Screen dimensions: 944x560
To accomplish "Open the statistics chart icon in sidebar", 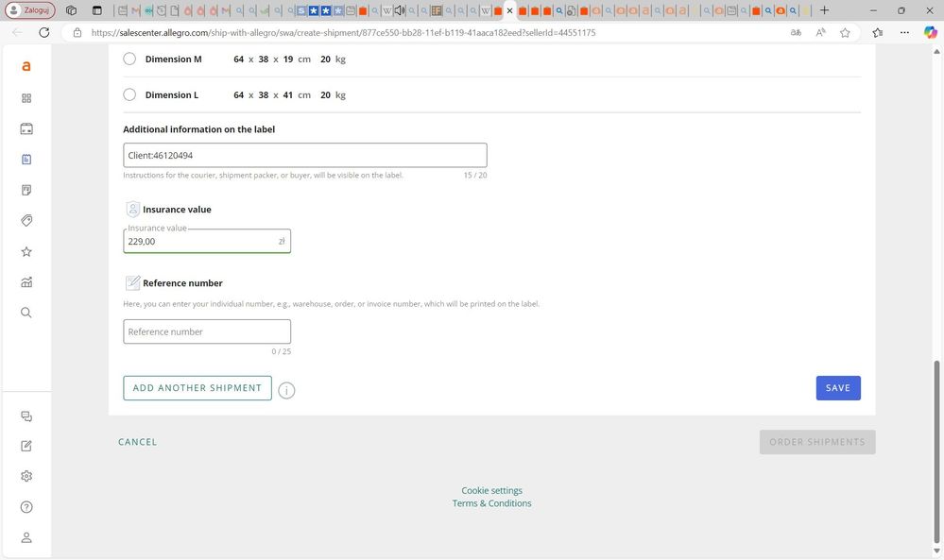I will pyautogui.click(x=26, y=282).
